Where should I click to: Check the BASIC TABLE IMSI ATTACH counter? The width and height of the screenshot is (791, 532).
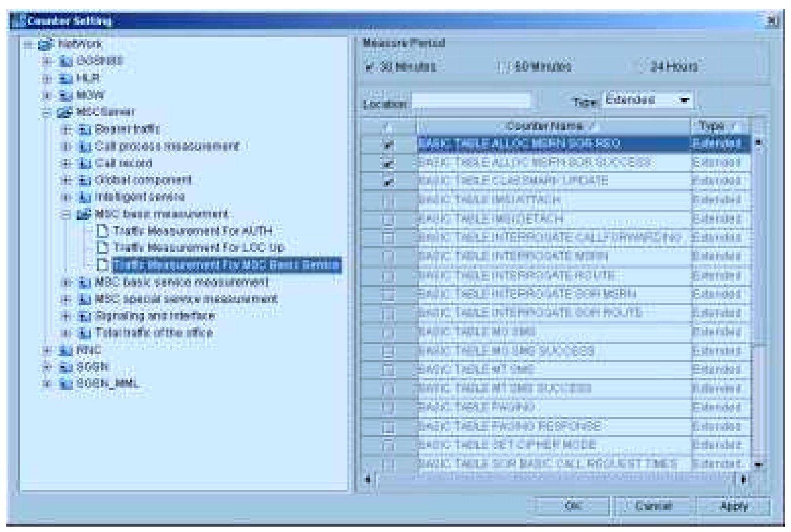click(388, 200)
